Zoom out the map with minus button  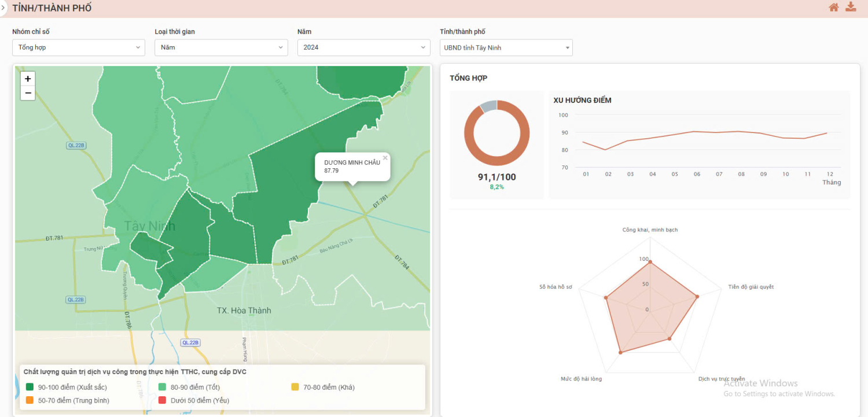point(28,93)
